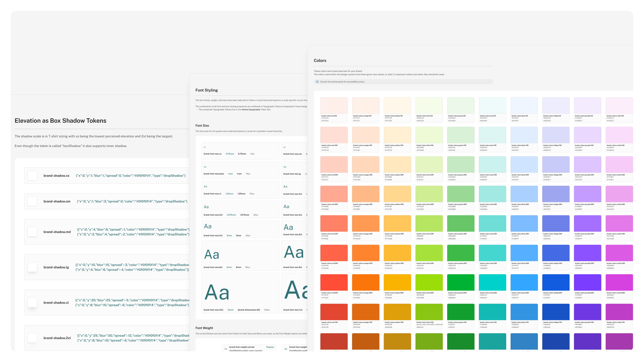The image size is (644, 362).
Task: Click the brand-shadow.md preview square
Action: click(32, 232)
